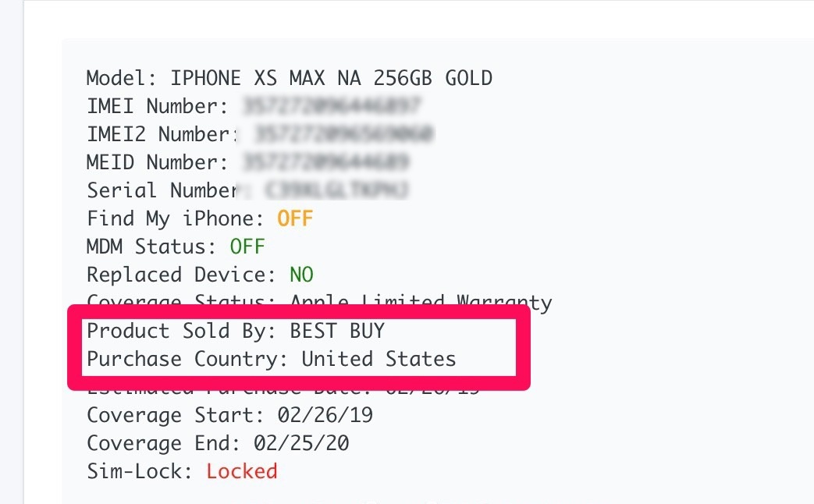Image resolution: width=814 pixels, height=504 pixels.
Task: Click the Product Sold By label
Action: pyautogui.click(x=181, y=331)
